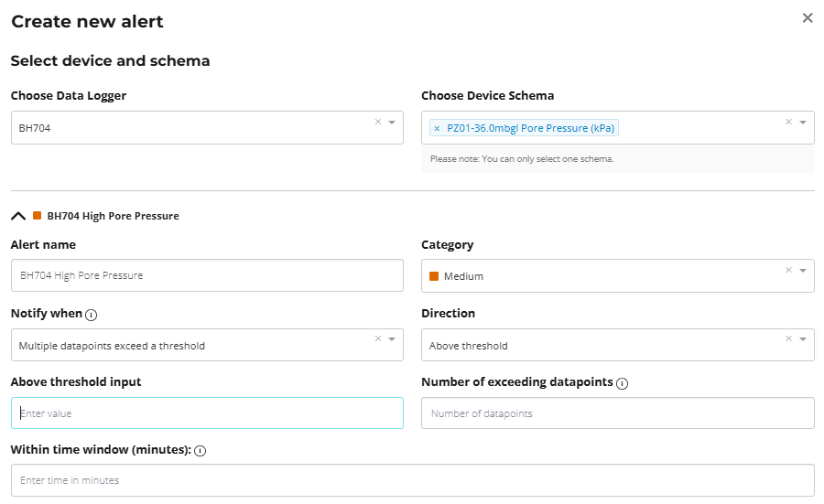Remove the PZ01-36.0mbgl Pore Pressure schema tag

tap(437, 128)
